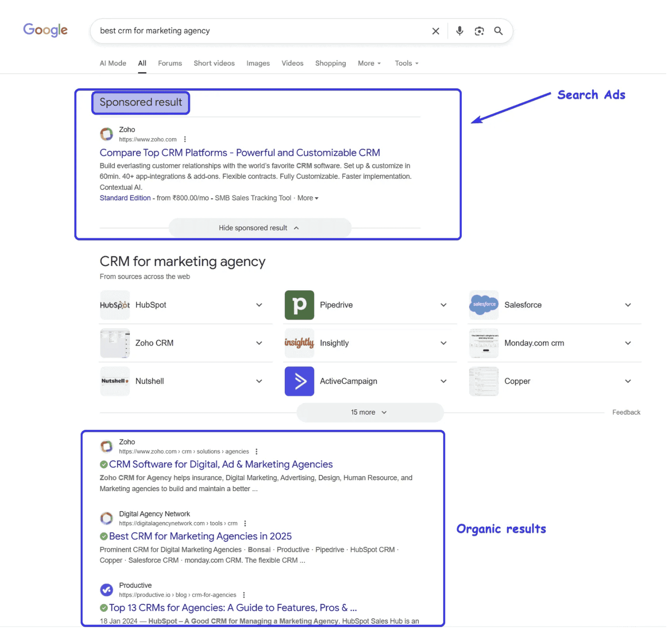Click Zoho favicon in organic result
The image size is (671, 644).
pos(106,446)
